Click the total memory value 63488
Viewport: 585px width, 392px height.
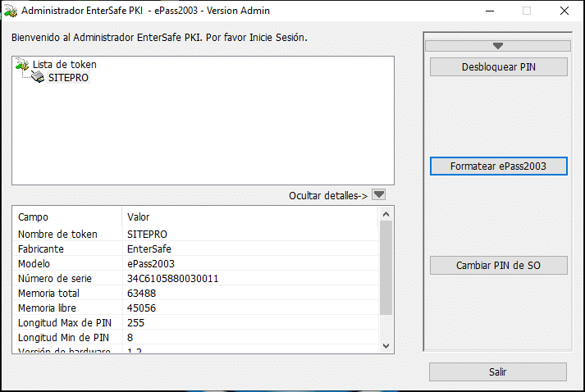pyautogui.click(x=141, y=293)
